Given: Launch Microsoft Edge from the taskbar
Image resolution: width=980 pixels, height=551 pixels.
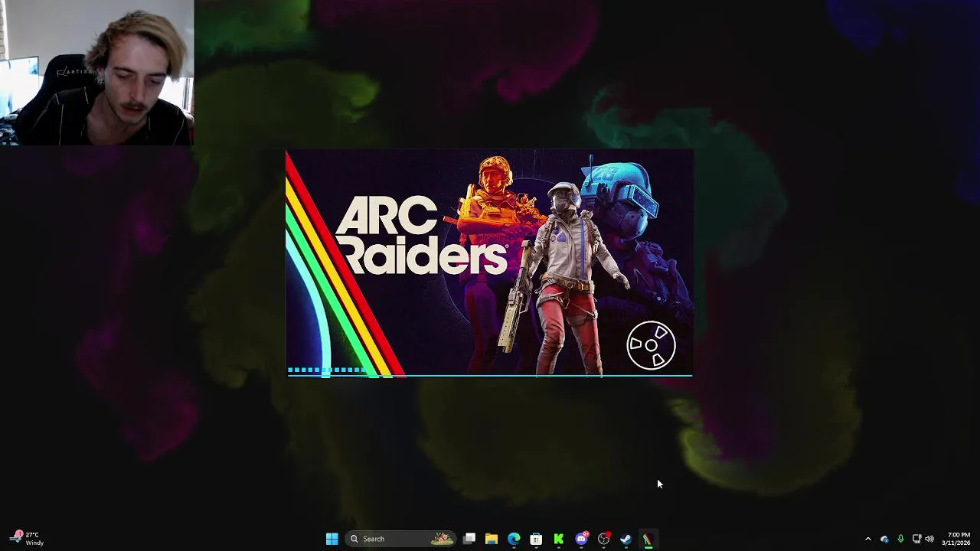Looking at the screenshot, I should pos(514,539).
